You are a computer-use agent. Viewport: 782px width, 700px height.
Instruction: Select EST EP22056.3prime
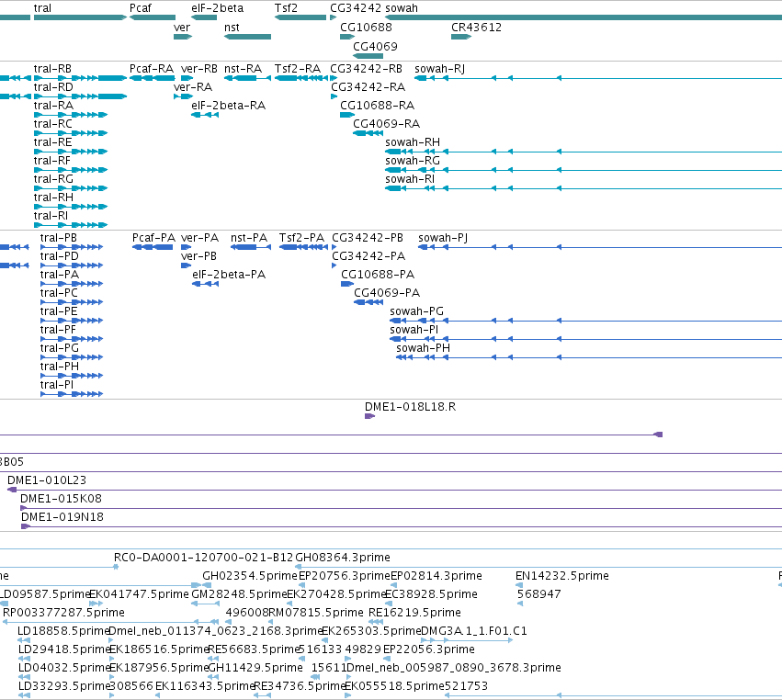tap(428, 650)
